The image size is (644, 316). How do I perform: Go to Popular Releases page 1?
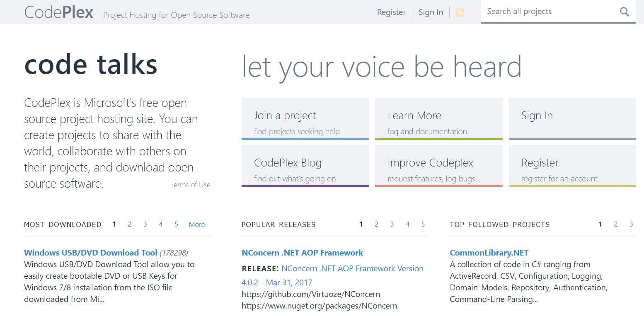361,224
